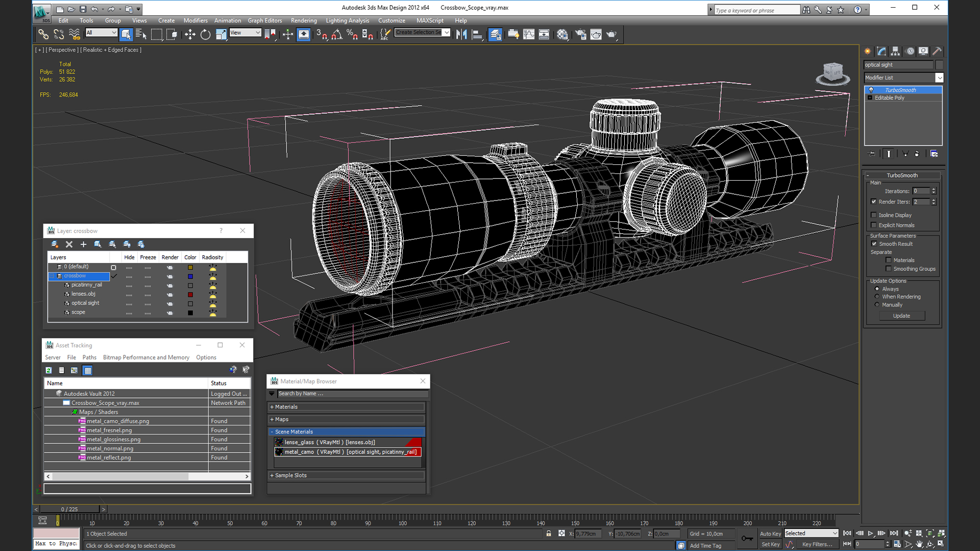Activate the Select Object tool
Screen dimensions: 980x551
click(x=126, y=34)
